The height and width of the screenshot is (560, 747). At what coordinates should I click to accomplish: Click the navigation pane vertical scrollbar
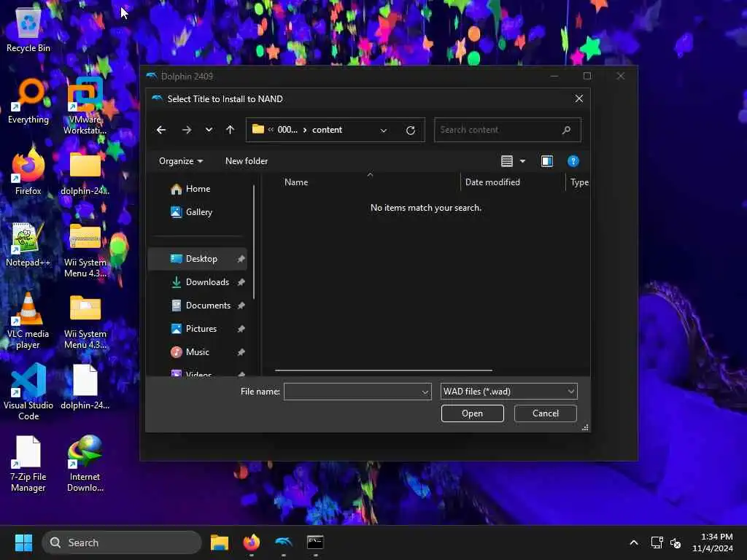tap(254, 242)
